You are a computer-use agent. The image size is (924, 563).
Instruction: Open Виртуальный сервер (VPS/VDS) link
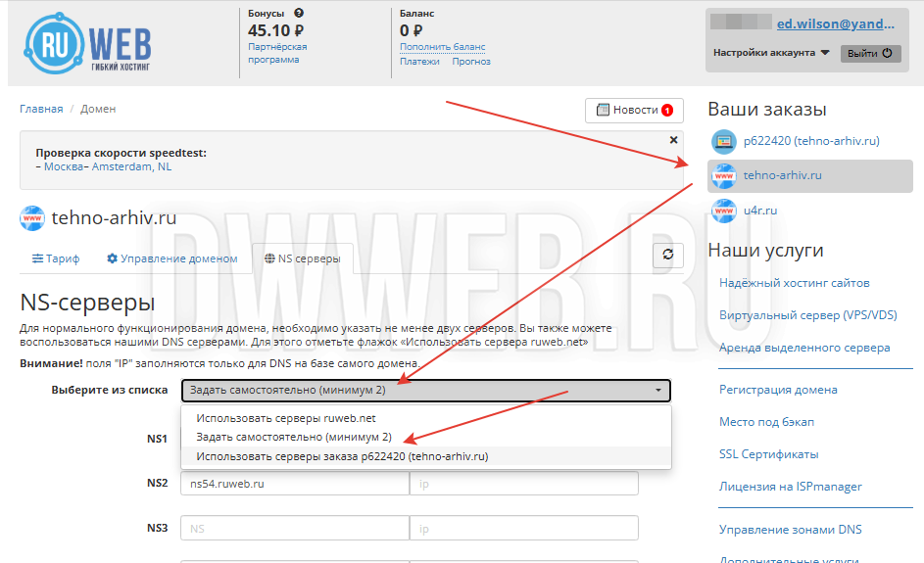pyautogui.click(x=808, y=315)
